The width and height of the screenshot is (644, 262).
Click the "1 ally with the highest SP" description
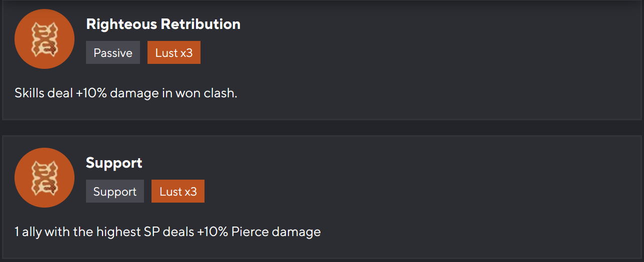point(167,232)
